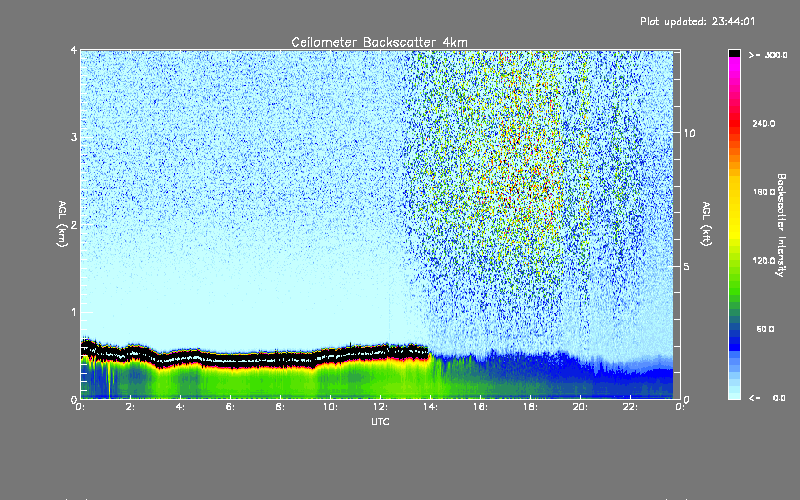This screenshot has width=800, height=500.
Task: Click the "18:" UTC time tick
Action: click(x=530, y=407)
